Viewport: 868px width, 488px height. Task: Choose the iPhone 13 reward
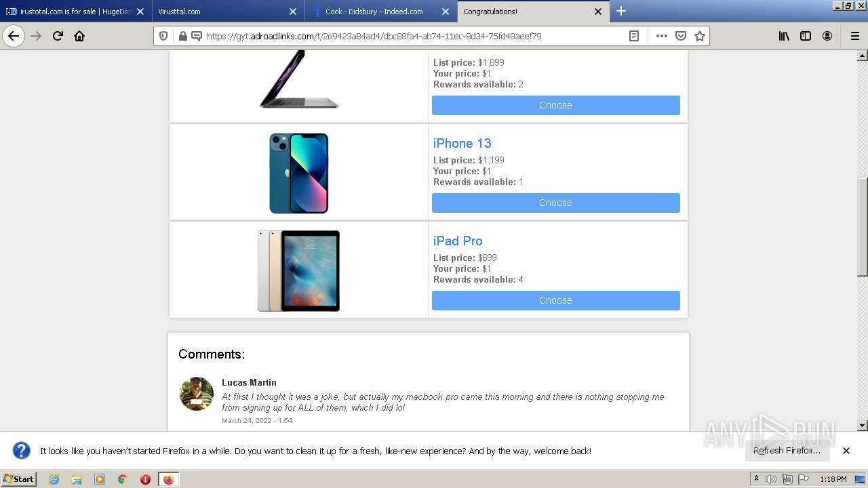pos(555,203)
